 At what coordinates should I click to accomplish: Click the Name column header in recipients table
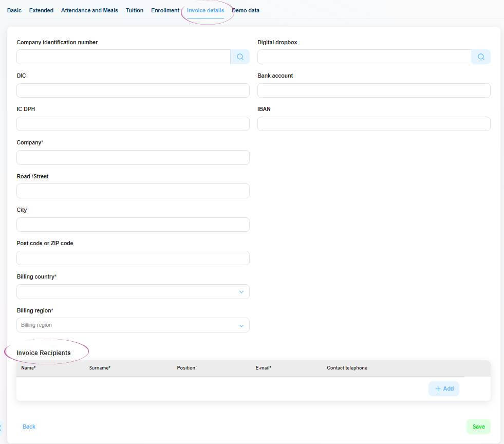click(28, 368)
